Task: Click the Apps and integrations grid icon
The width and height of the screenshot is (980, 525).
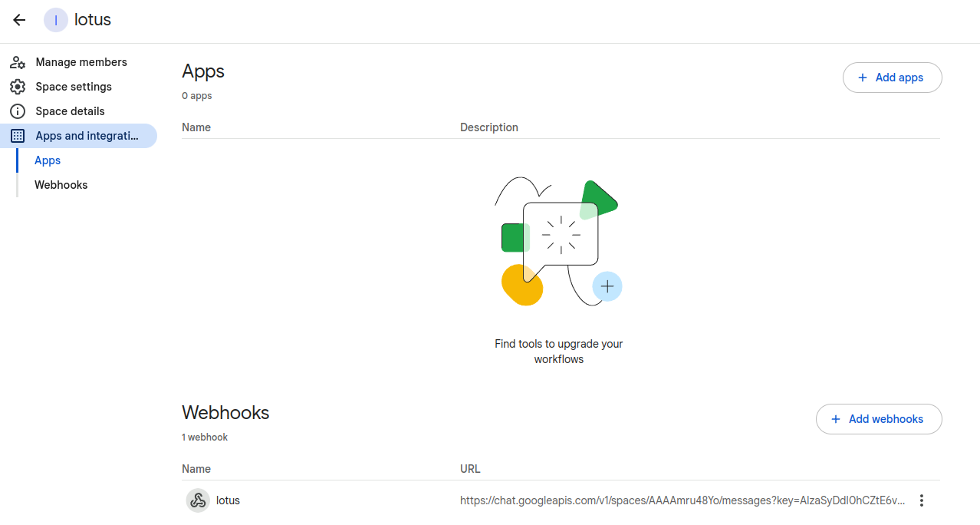Action: 18,136
